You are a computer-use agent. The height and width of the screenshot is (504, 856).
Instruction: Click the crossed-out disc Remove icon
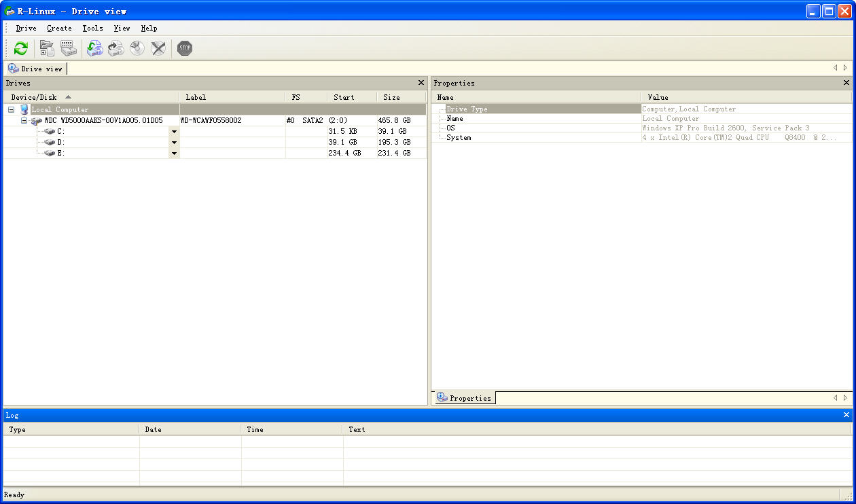tap(158, 48)
